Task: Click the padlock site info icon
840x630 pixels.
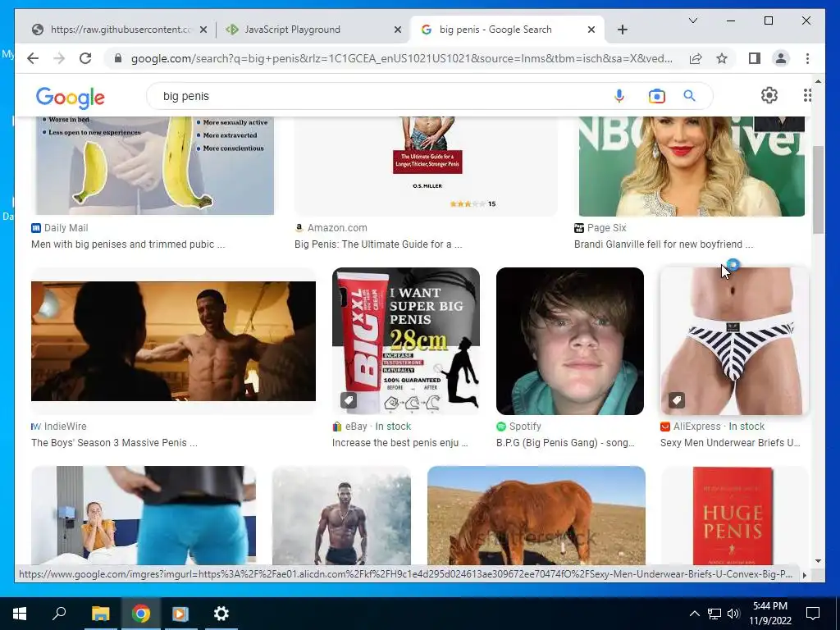Action: point(118,58)
